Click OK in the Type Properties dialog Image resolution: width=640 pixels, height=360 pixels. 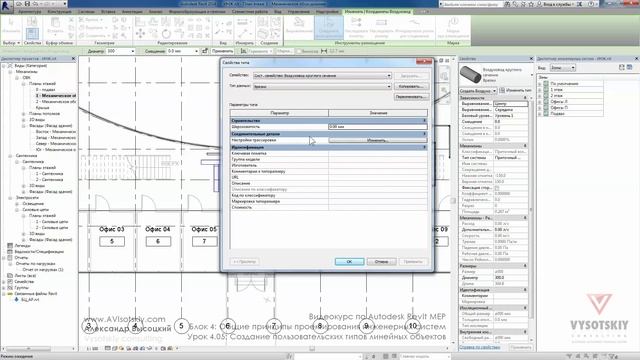[x=349, y=261]
